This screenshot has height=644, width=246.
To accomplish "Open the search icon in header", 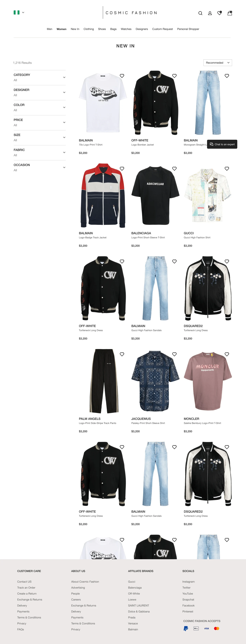I will [x=200, y=13].
